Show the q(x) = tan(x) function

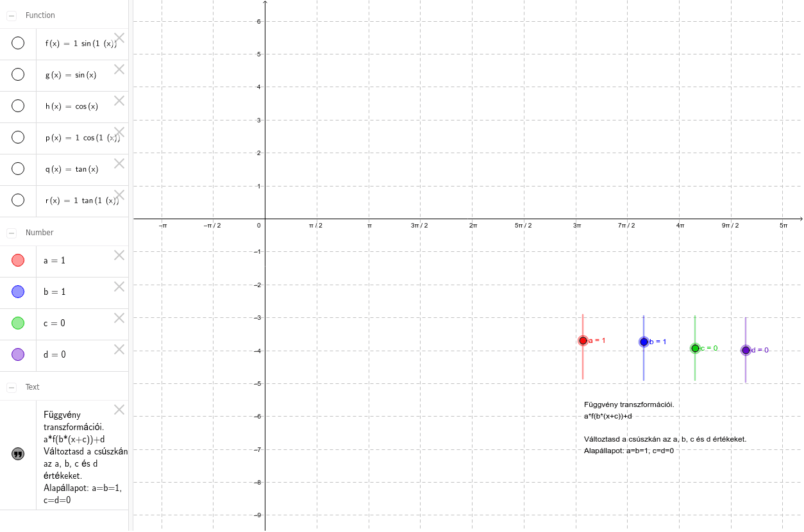pyautogui.click(x=18, y=169)
